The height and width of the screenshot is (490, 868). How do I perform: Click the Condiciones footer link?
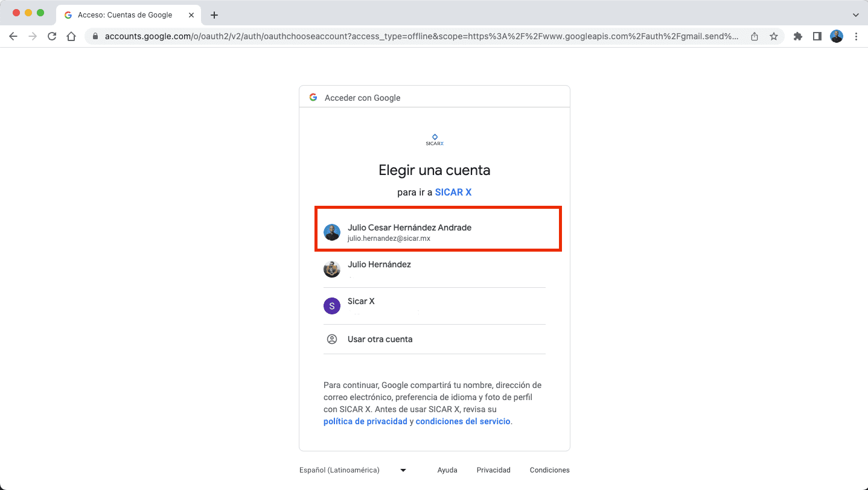coord(549,470)
